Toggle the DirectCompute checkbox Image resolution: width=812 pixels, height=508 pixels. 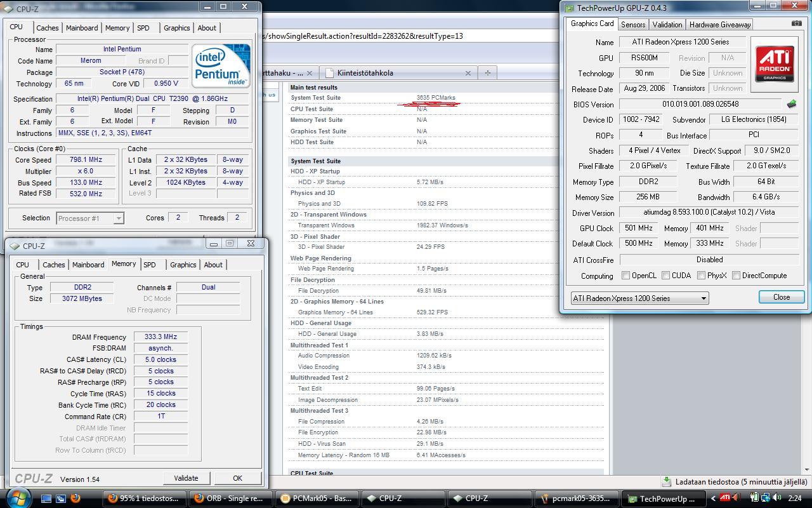pos(736,276)
